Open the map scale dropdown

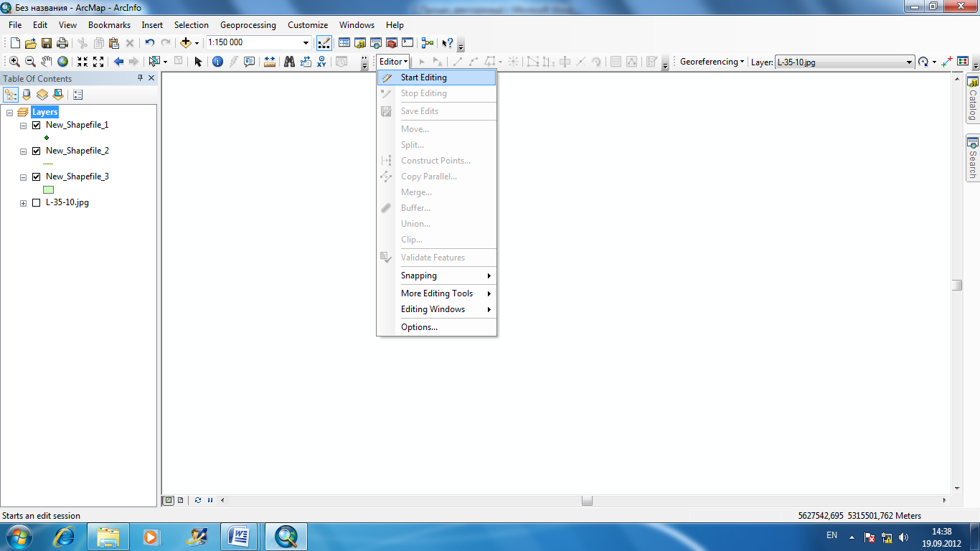click(x=306, y=43)
